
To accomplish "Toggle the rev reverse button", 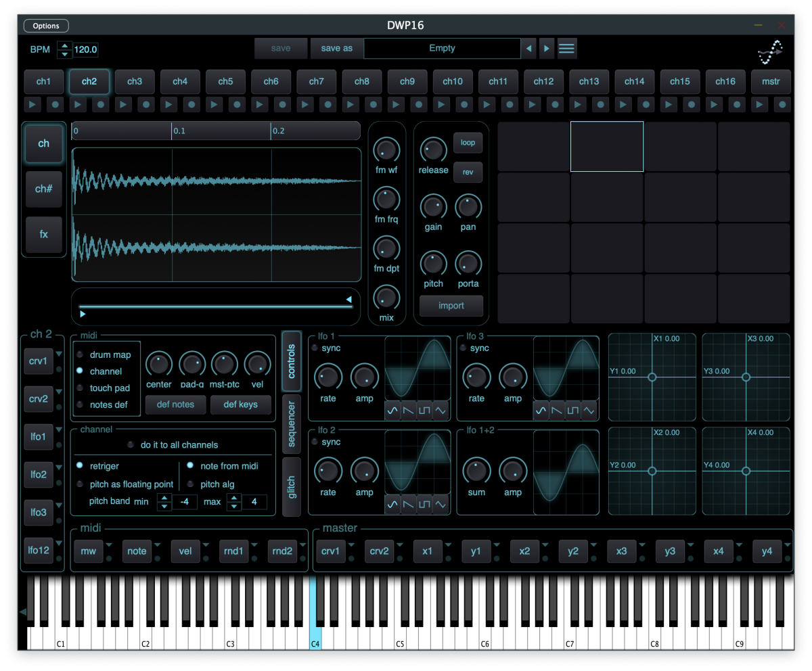I will coord(468,172).
